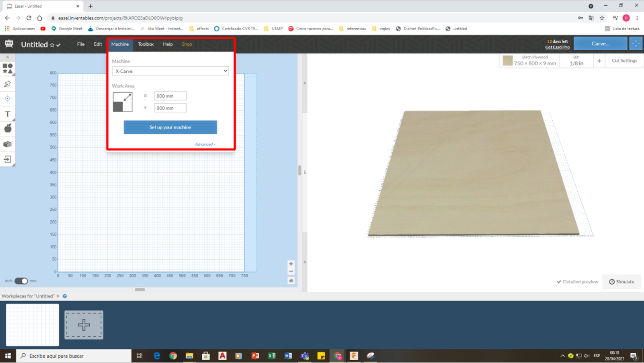Click Set up your machine button
Screen dimensions: 644x363
170,127
